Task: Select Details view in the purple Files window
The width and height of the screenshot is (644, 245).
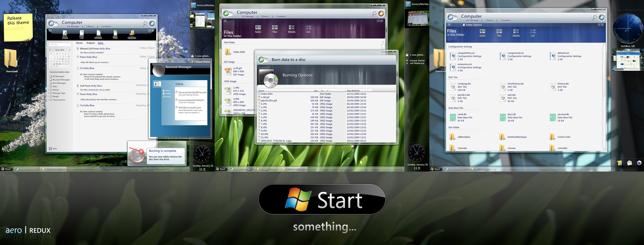Action: coord(292,29)
